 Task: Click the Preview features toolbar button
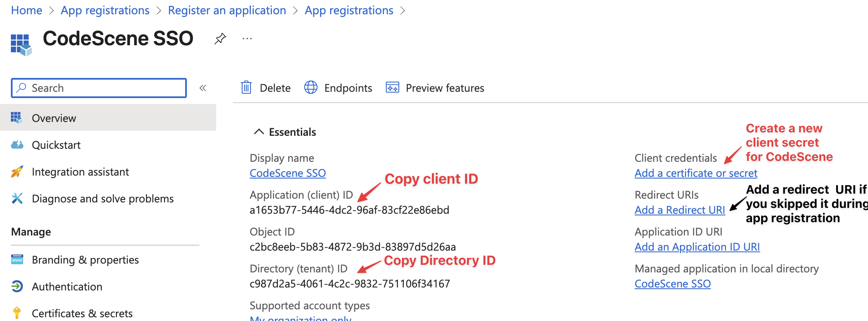click(x=435, y=88)
